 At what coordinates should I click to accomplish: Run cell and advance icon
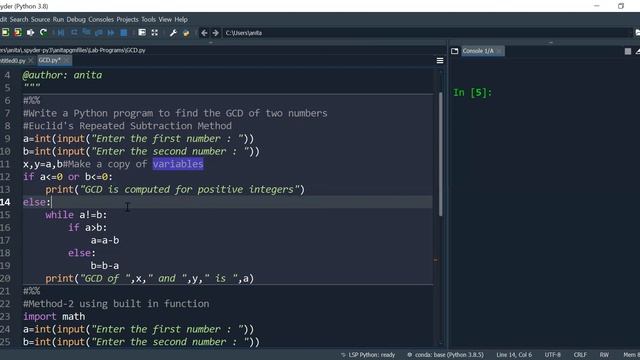click(x=18, y=33)
